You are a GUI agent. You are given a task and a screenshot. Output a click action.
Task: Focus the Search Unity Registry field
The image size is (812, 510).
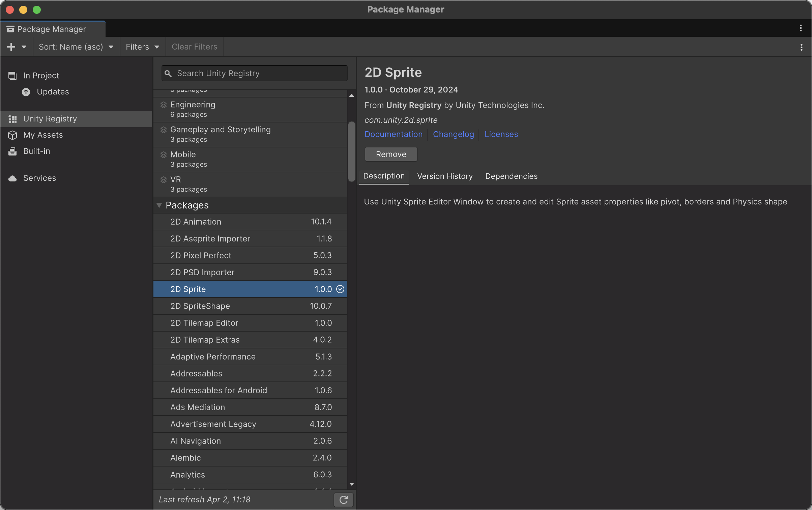[254, 73]
